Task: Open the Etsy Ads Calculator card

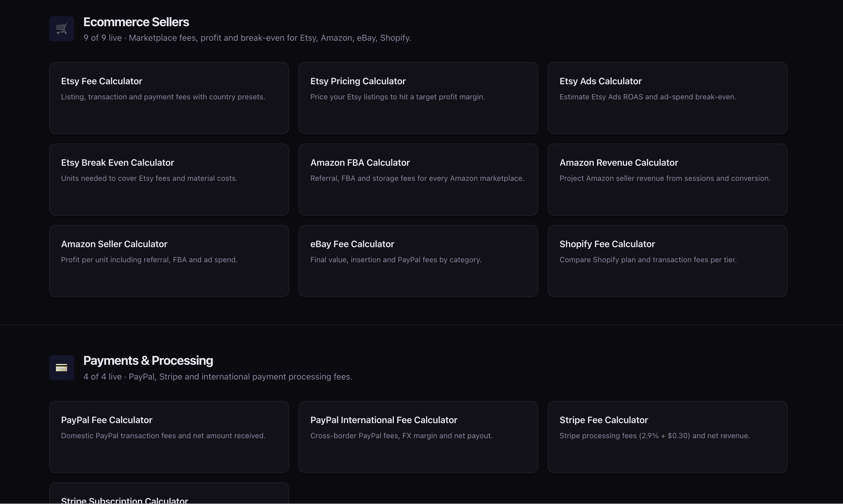Action: [x=667, y=98]
